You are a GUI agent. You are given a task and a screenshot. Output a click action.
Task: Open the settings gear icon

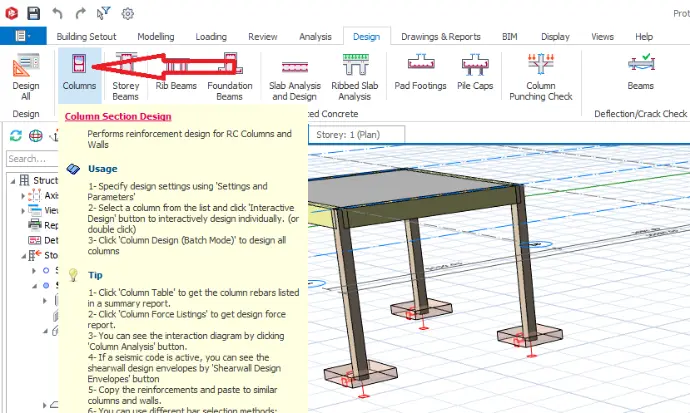pos(128,14)
